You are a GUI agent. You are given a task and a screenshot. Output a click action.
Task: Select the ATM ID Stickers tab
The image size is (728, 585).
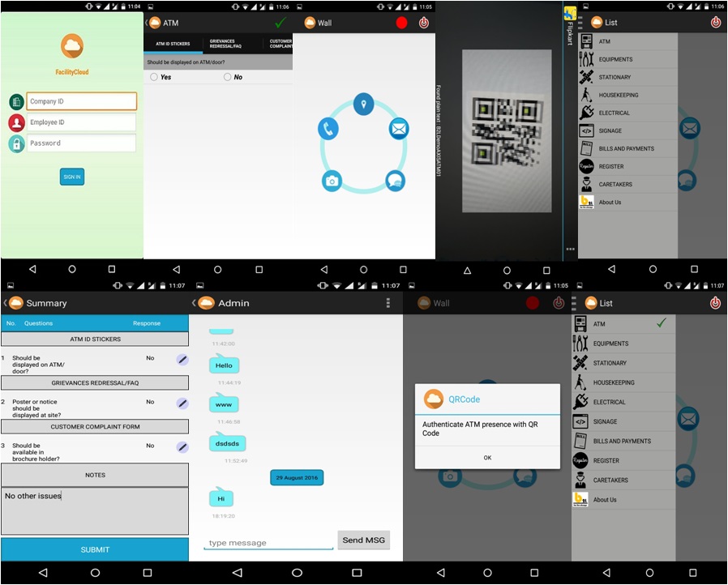(x=173, y=44)
